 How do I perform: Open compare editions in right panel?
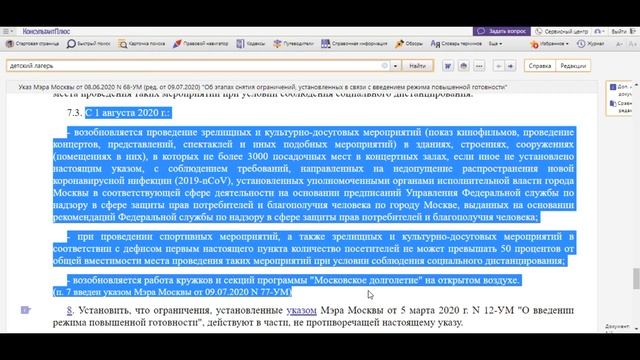pyautogui.click(x=621, y=107)
